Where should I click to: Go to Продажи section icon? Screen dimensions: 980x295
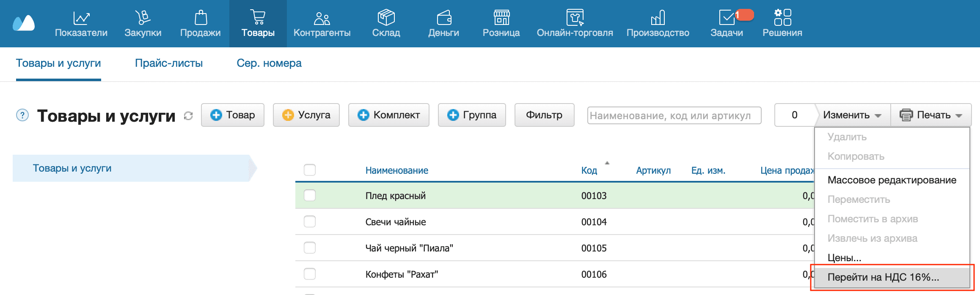(201, 18)
